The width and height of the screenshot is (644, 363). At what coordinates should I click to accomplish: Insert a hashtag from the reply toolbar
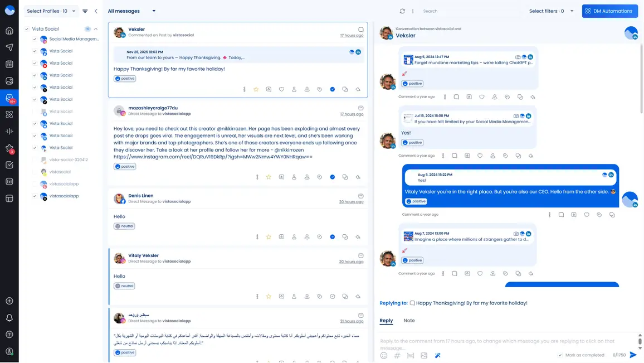point(397,355)
